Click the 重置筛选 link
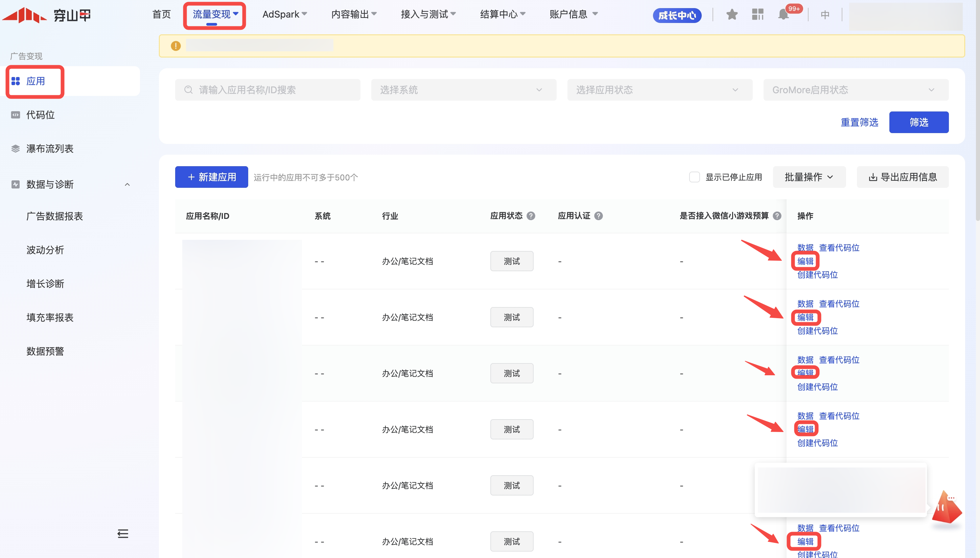This screenshot has width=980, height=558. [x=859, y=122]
